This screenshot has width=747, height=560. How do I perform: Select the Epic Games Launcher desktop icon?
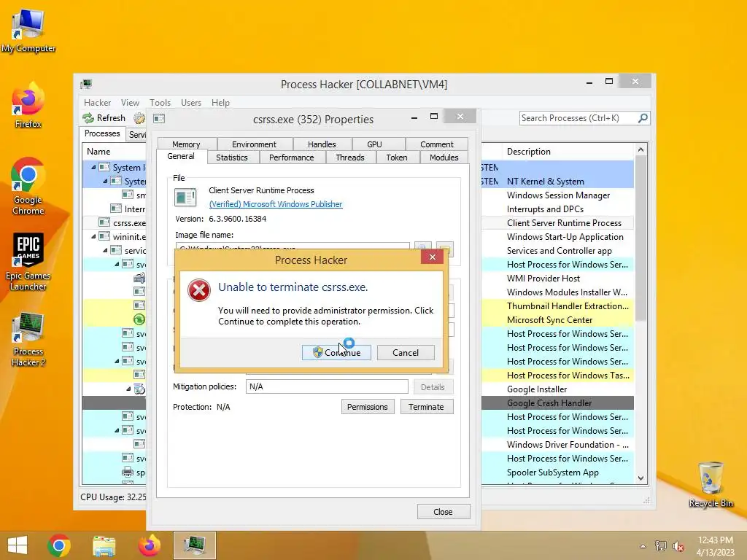coord(28,262)
